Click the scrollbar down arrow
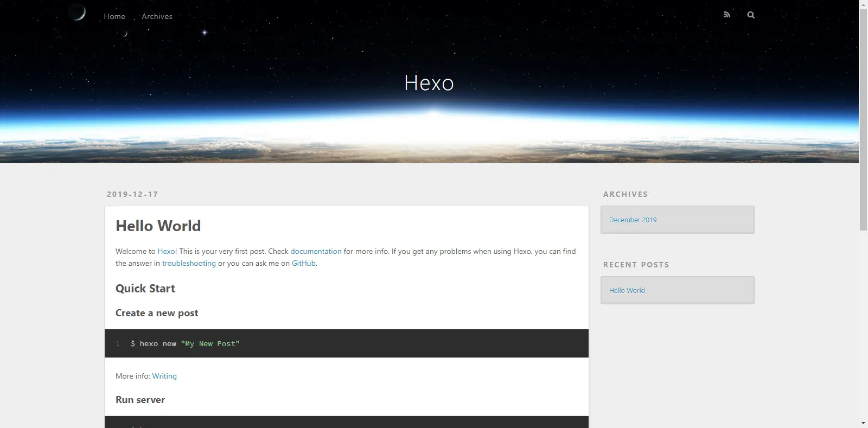Screen dimensions: 868x428 (x=863, y=423)
